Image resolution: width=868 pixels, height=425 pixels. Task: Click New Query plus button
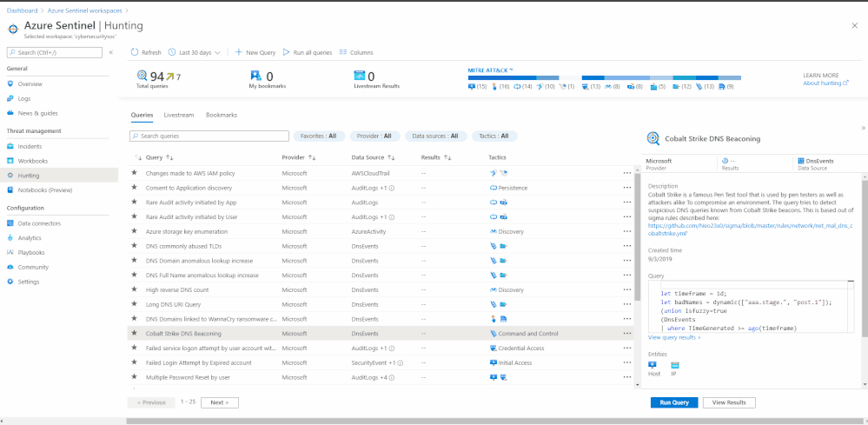point(239,52)
